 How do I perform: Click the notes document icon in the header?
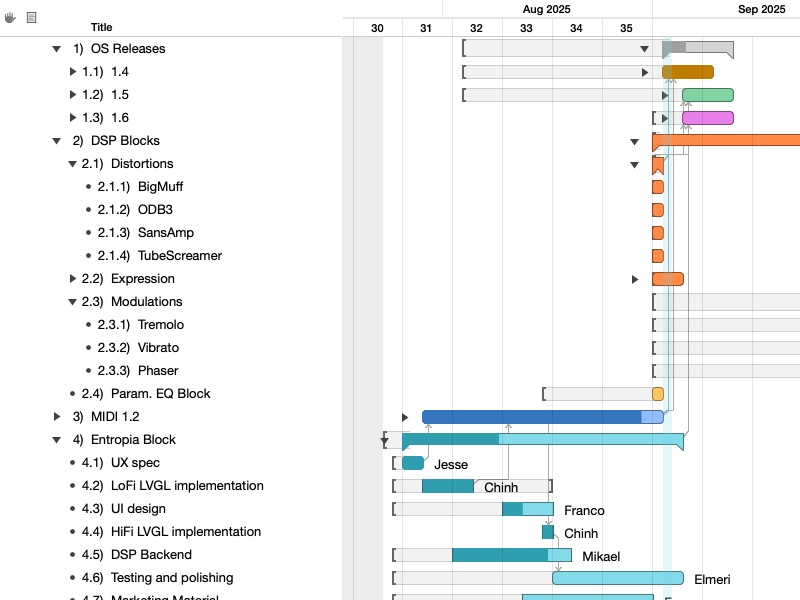click(32, 17)
